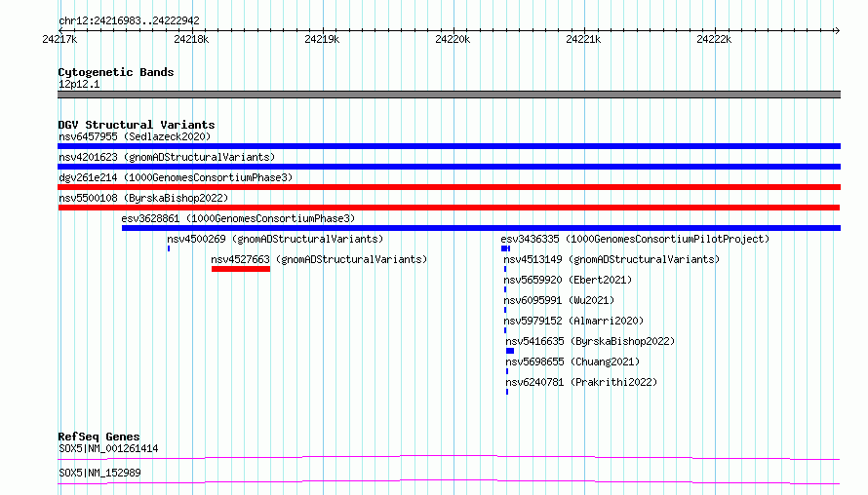Viewport: 868px width, 495px height.
Task: Open nsv4513149 (gnomADStructuralVariants) label
Action: (612, 259)
